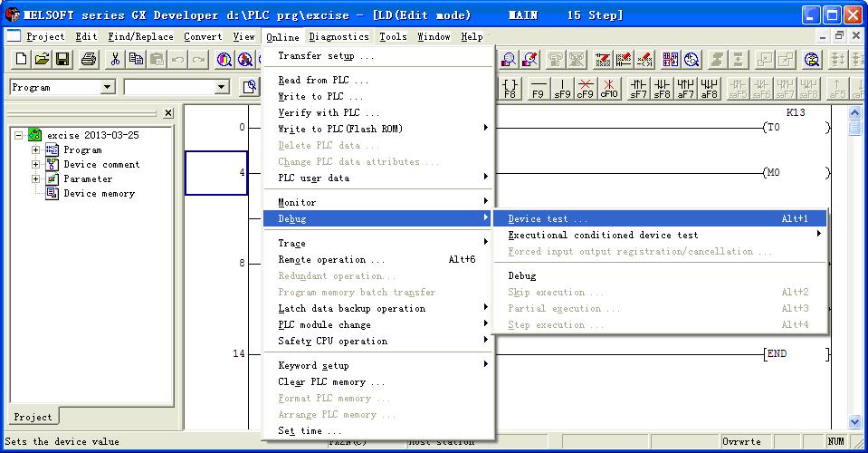Expand the Parameter tree node
868x453 pixels.
[36, 179]
